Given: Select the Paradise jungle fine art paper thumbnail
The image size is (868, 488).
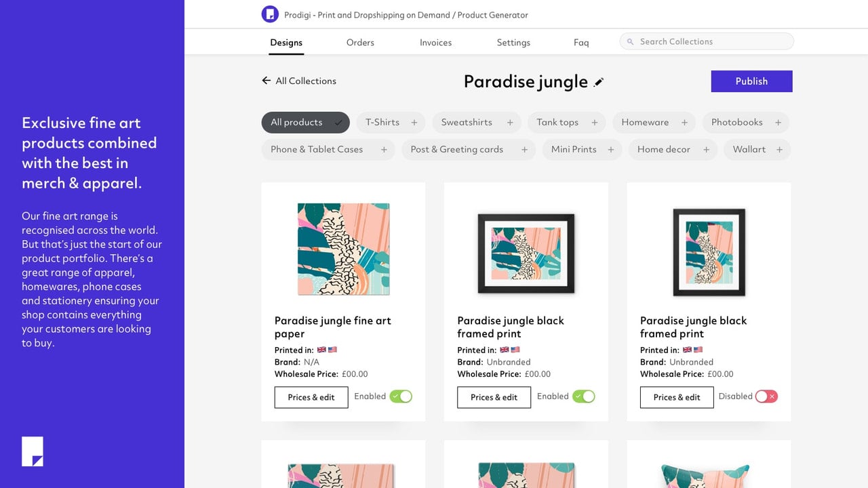Looking at the screenshot, I should click(344, 249).
